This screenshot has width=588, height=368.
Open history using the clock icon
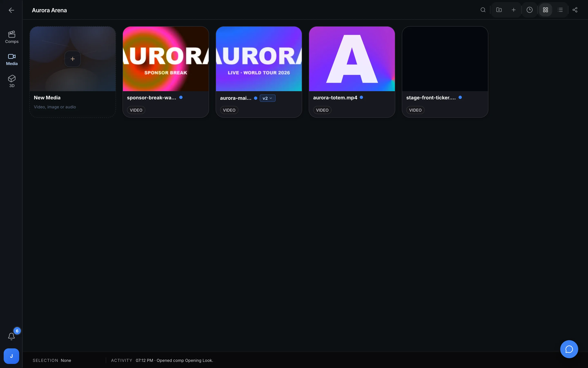coord(530,10)
